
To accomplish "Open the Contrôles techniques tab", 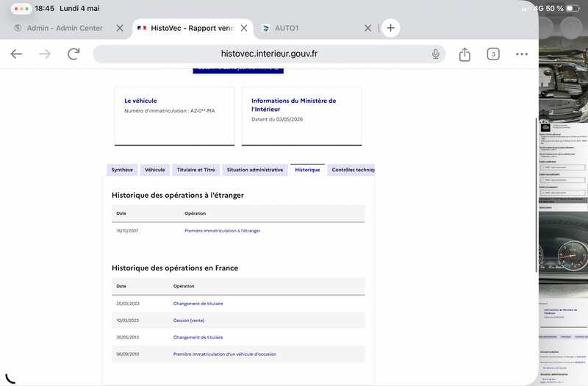I will [x=351, y=170].
